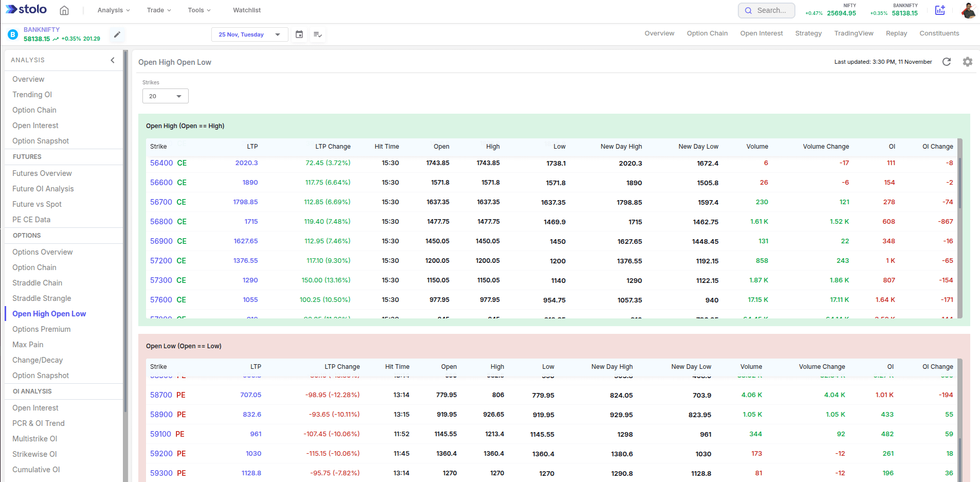Screen dimensions: 980x482
Task: Open the Trade menu
Action: click(x=158, y=10)
